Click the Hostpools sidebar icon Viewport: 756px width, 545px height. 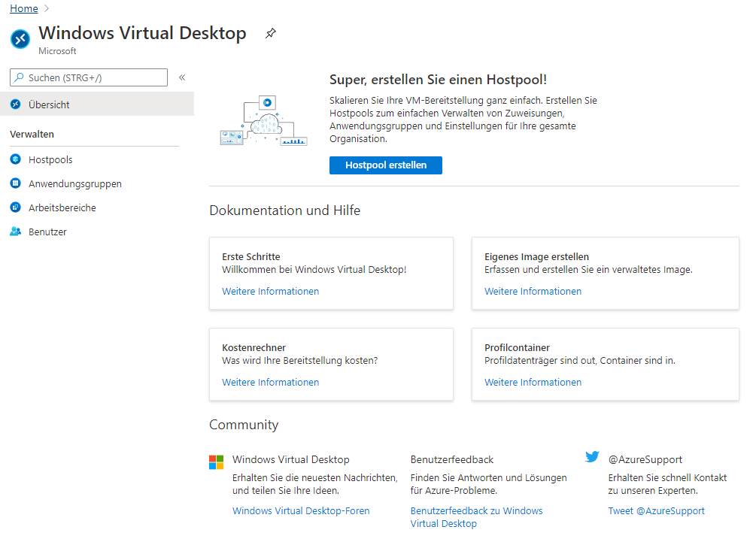coord(16,159)
